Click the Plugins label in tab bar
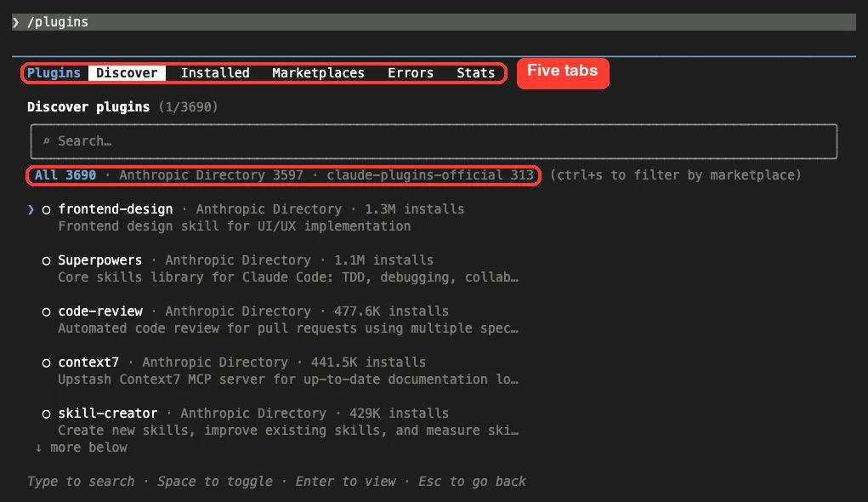Screen dimensions: 868x502 click(54, 72)
